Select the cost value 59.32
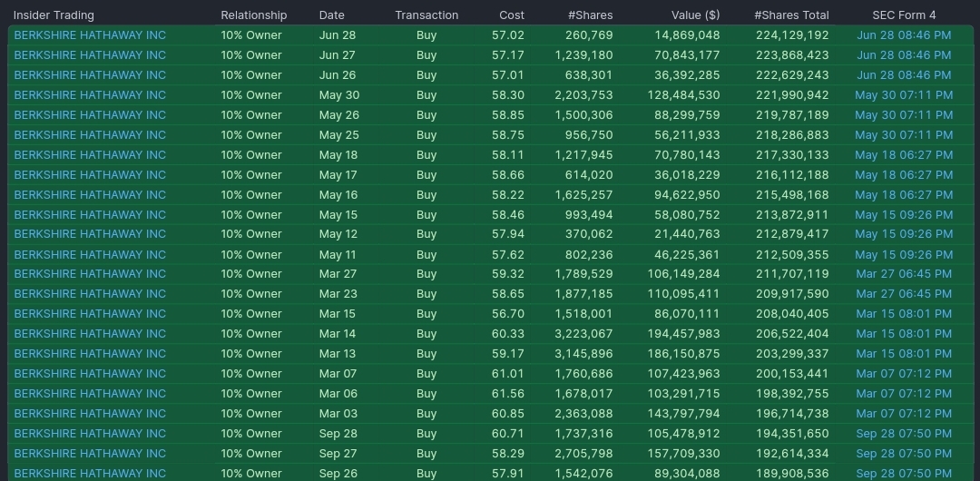The image size is (980, 481). (x=508, y=274)
